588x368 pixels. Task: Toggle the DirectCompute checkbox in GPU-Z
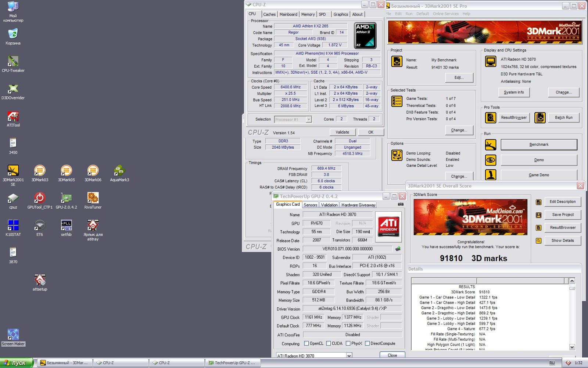[x=367, y=343]
